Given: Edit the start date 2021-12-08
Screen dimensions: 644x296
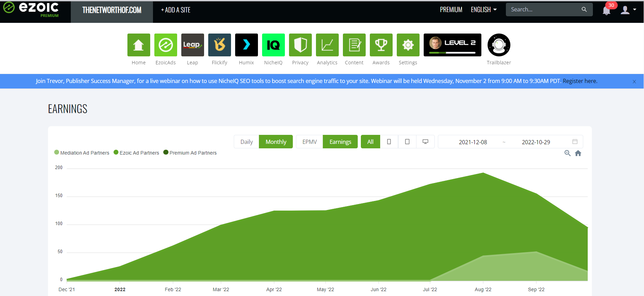Looking at the screenshot, I should (473, 142).
